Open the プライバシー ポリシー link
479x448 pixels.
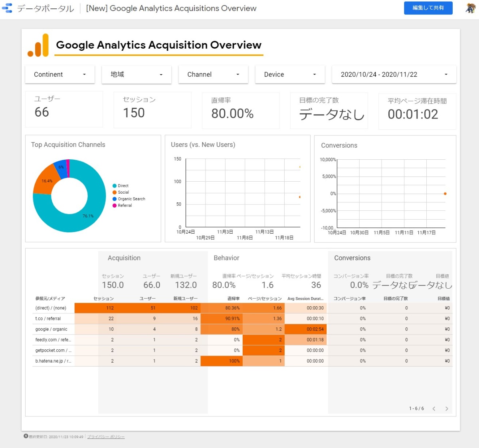[106, 437]
